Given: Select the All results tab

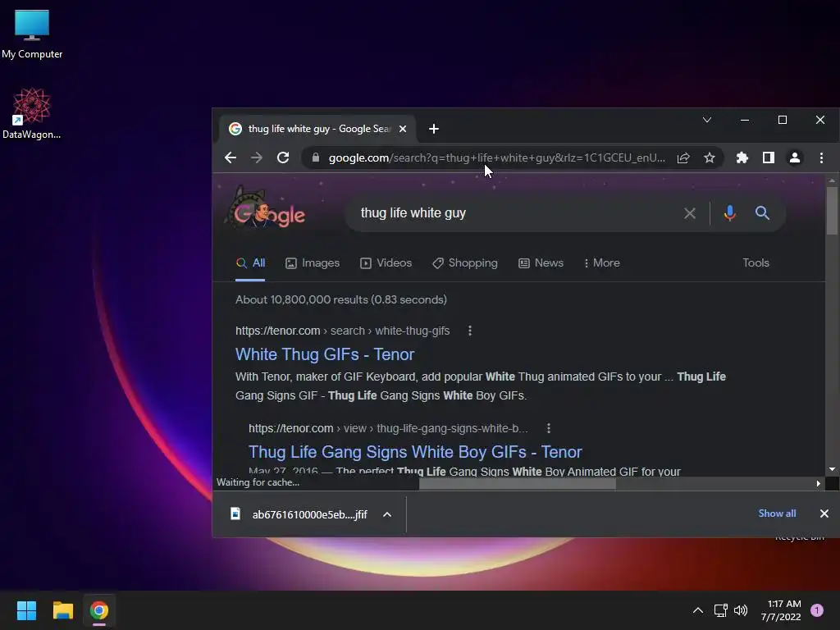Looking at the screenshot, I should pos(251,263).
